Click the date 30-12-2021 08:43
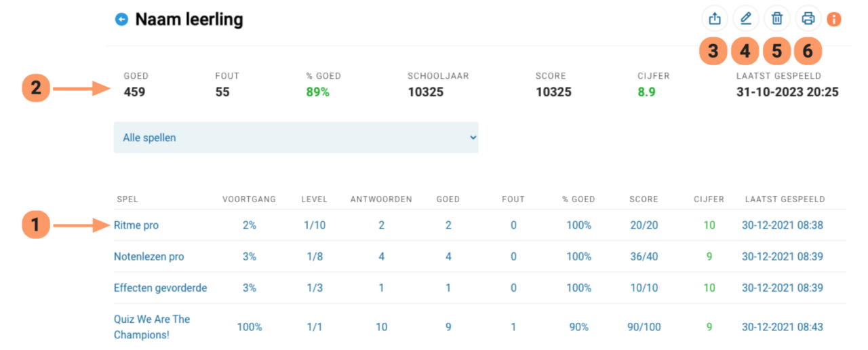Viewport: 868px width, 350px height. click(x=782, y=327)
